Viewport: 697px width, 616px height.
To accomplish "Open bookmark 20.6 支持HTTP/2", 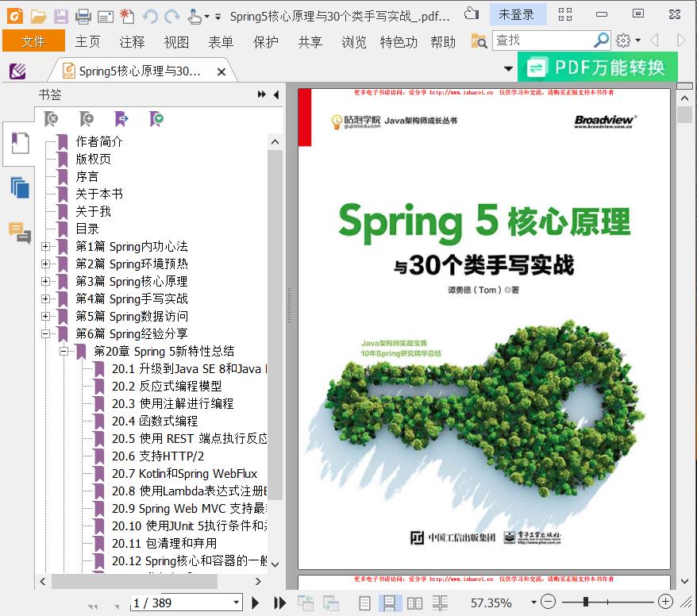I will point(158,456).
